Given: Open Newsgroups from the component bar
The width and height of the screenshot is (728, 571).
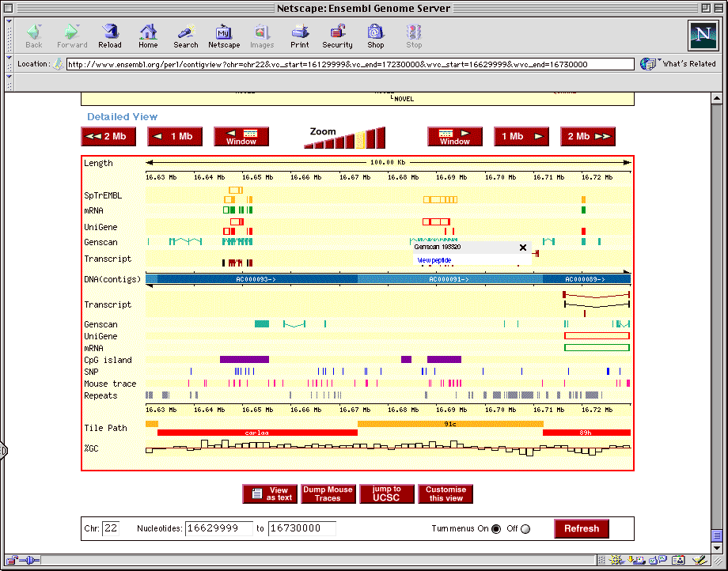Looking at the screenshot, I should [x=658, y=561].
